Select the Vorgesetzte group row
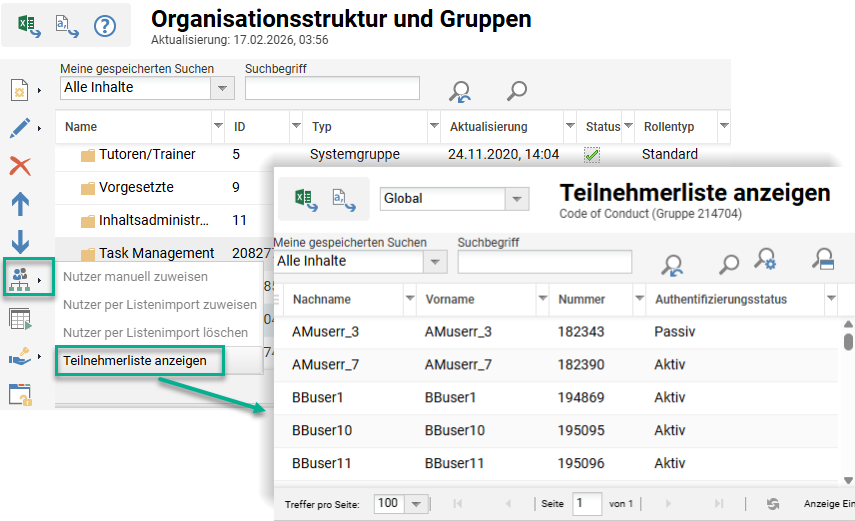855x521 pixels. click(164, 188)
